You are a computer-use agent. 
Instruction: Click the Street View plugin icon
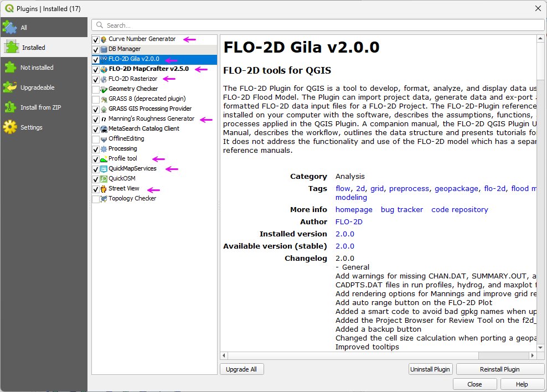coord(104,189)
